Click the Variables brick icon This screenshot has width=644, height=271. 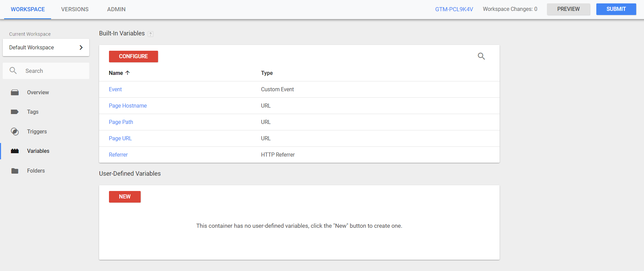click(x=15, y=151)
